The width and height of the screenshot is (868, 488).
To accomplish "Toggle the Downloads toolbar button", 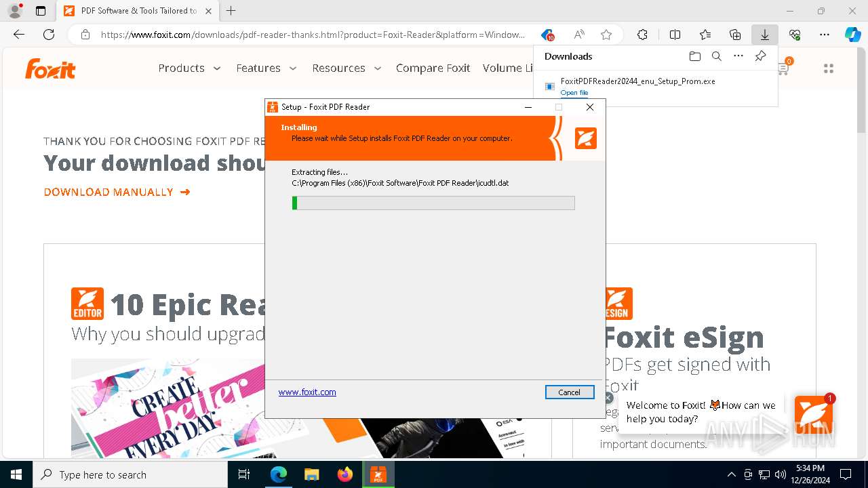I will pyautogui.click(x=765, y=35).
